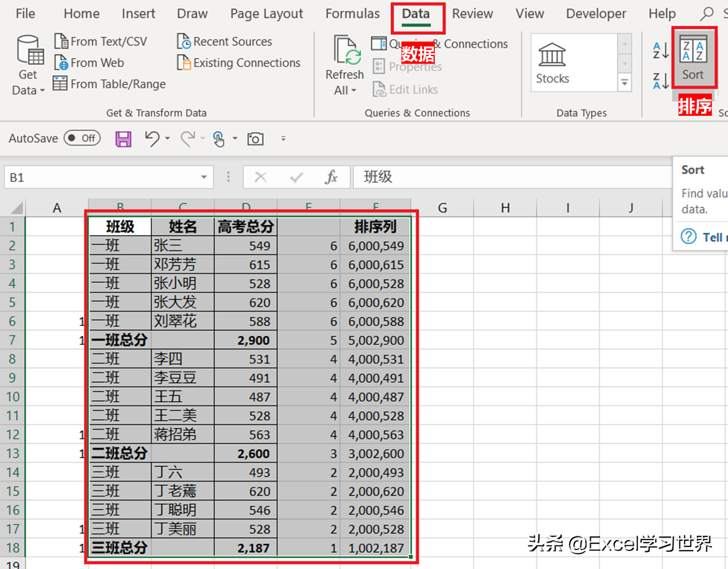
Task: Click cell containing 蒋招弟
Action: 183,434
